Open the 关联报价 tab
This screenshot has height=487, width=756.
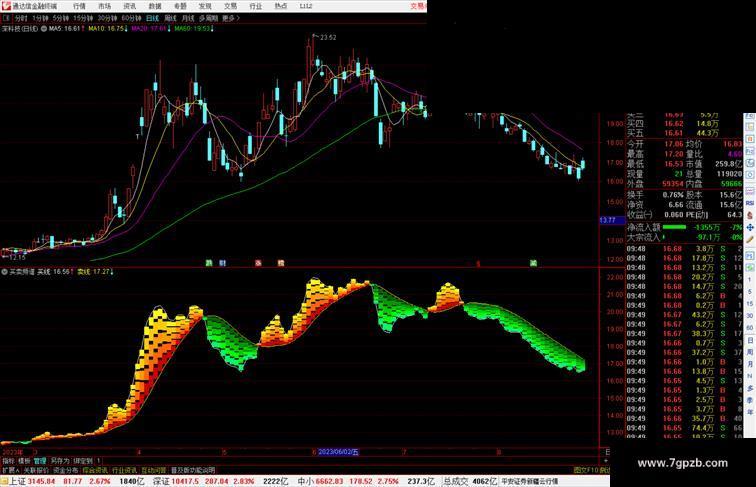pos(36,470)
